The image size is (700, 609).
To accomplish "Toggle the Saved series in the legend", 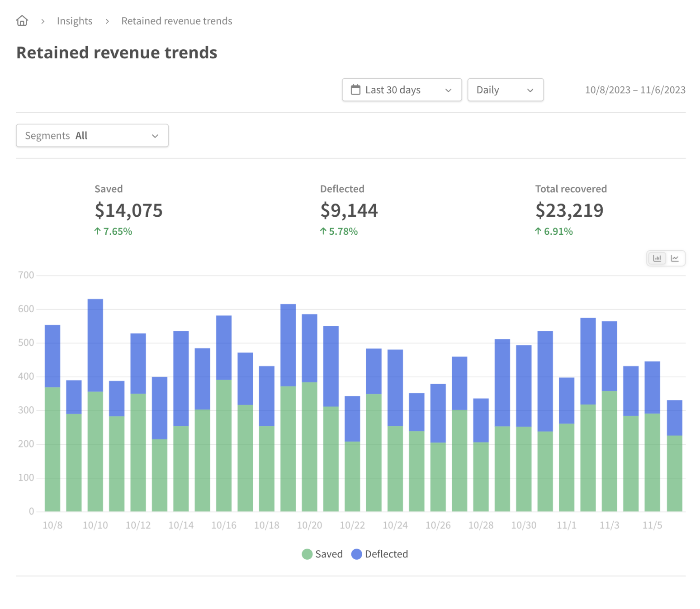I will 321,554.
